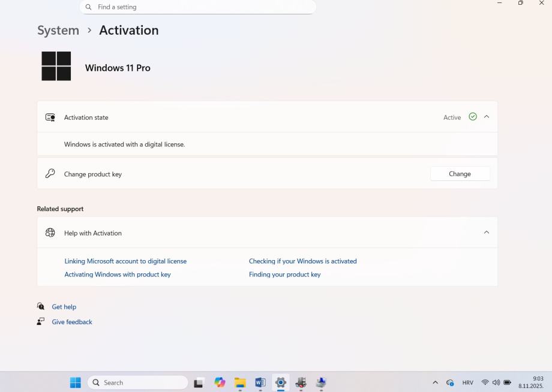
Task: Launch Copilot from the taskbar
Action: pos(220,382)
